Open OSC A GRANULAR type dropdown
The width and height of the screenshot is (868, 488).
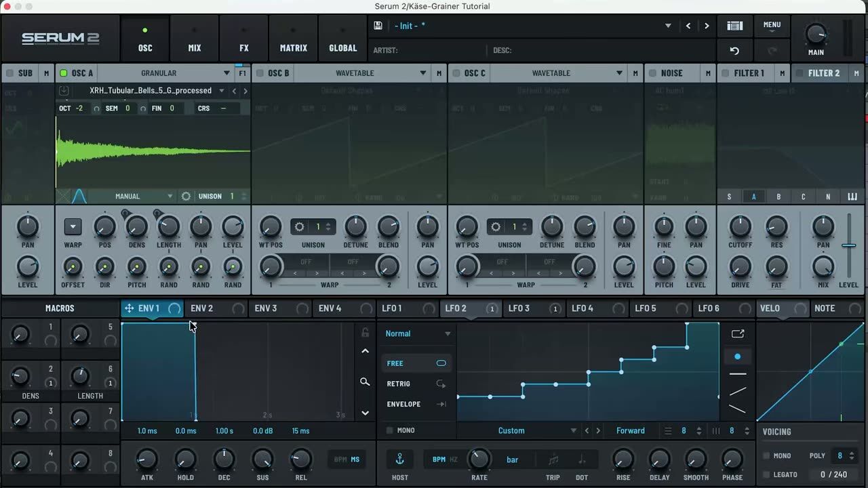coord(165,73)
